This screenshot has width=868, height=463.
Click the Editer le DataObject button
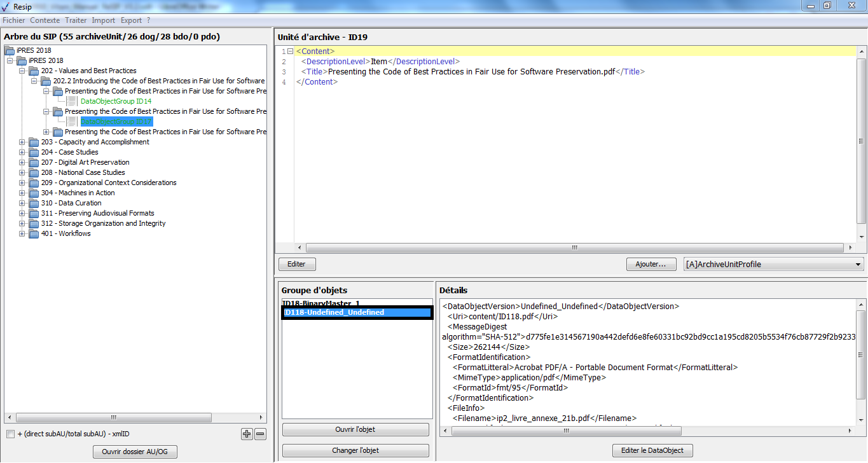[x=652, y=450]
